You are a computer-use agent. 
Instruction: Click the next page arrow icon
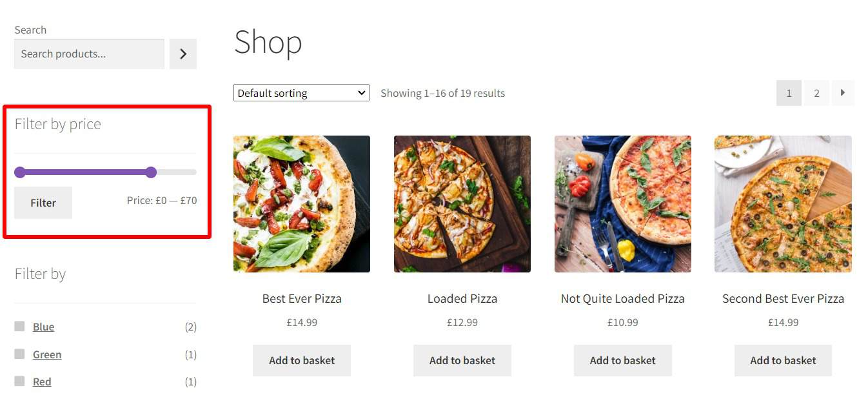click(x=843, y=93)
